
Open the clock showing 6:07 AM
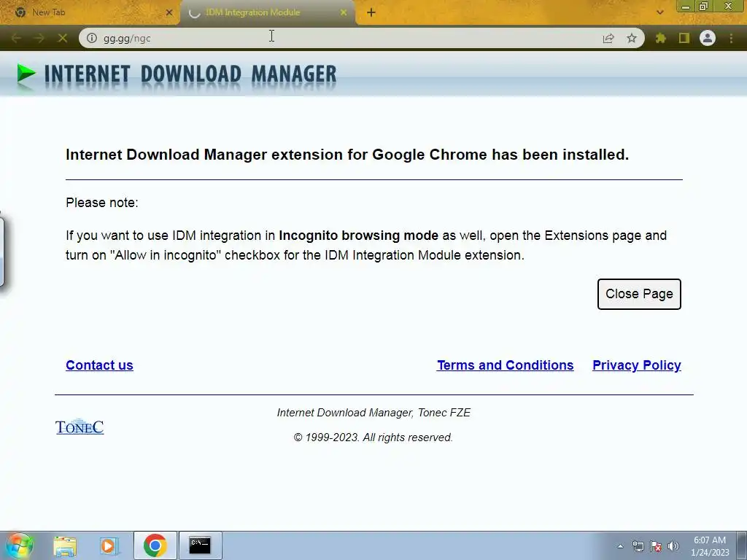click(x=710, y=546)
